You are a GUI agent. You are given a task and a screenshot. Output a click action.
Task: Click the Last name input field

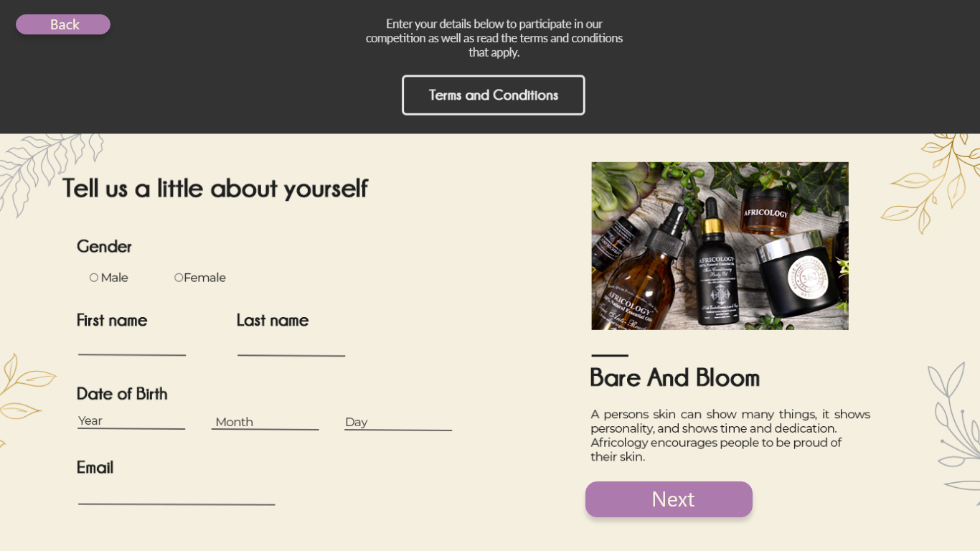(291, 347)
